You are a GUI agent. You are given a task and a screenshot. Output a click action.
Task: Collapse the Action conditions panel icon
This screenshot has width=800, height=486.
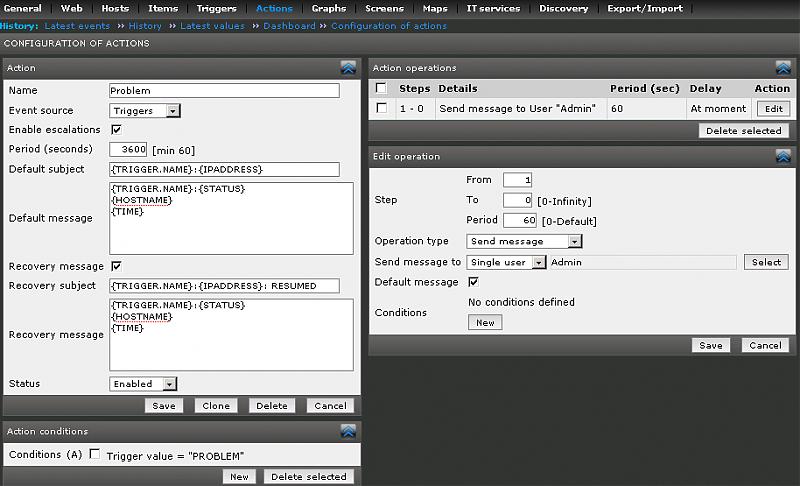point(348,431)
